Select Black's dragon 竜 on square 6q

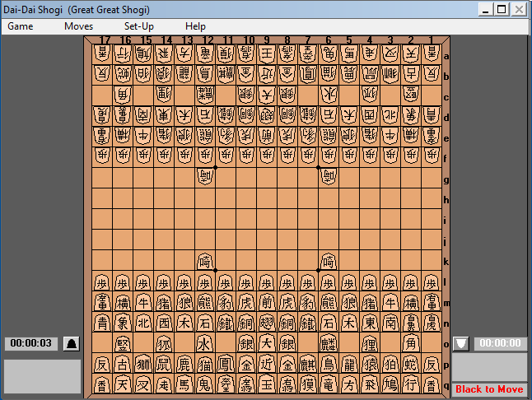pyautogui.click(x=329, y=384)
